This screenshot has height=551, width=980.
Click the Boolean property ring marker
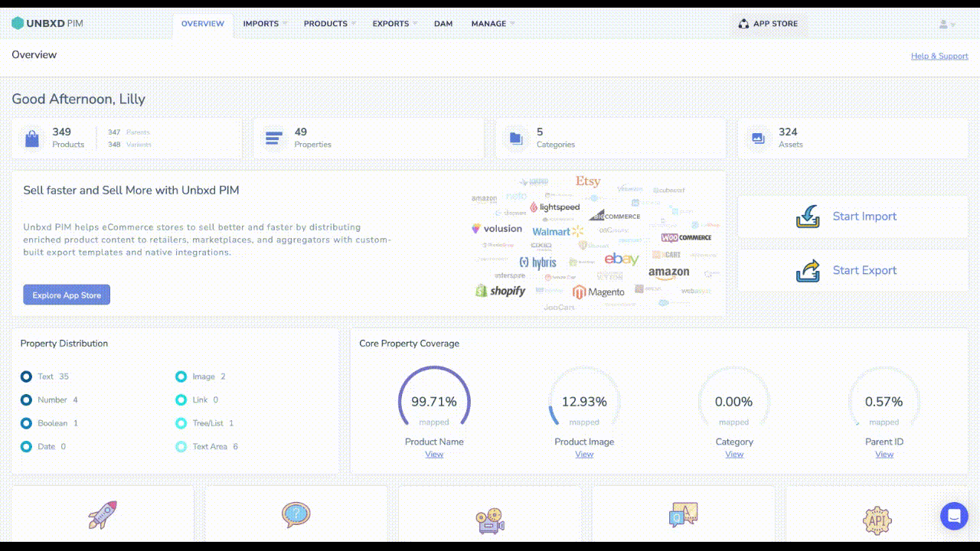[x=26, y=423]
